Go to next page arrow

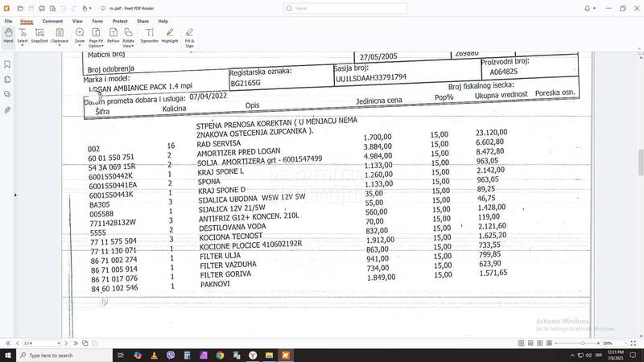66,343
